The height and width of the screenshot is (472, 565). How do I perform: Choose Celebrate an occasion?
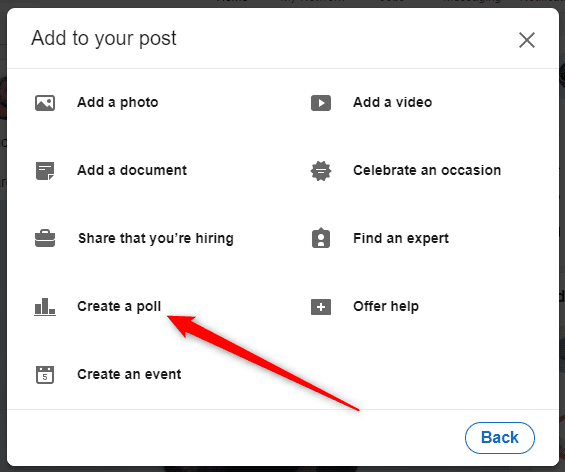click(x=427, y=170)
